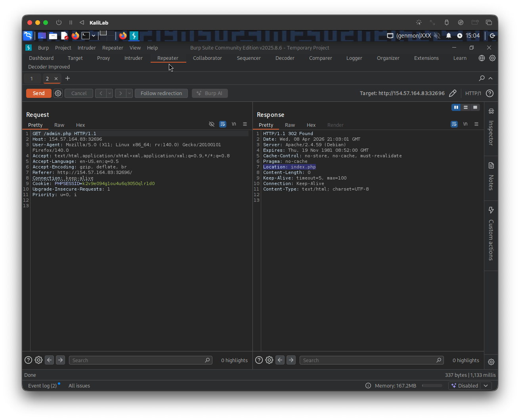Click the memory usage bar
The image size is (520, 420).
(432, 386)
